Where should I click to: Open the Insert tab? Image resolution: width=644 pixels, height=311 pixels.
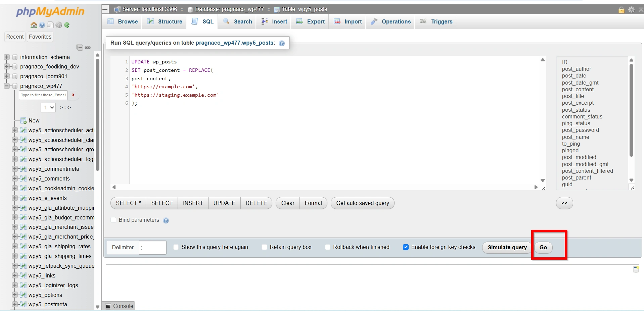(x=274, y=21)
